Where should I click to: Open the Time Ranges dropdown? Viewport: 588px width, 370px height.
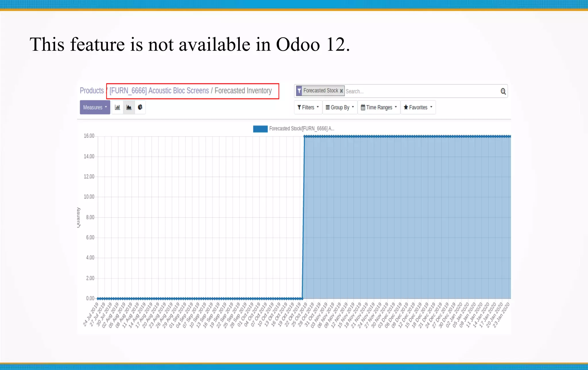[x=379, y=107]
